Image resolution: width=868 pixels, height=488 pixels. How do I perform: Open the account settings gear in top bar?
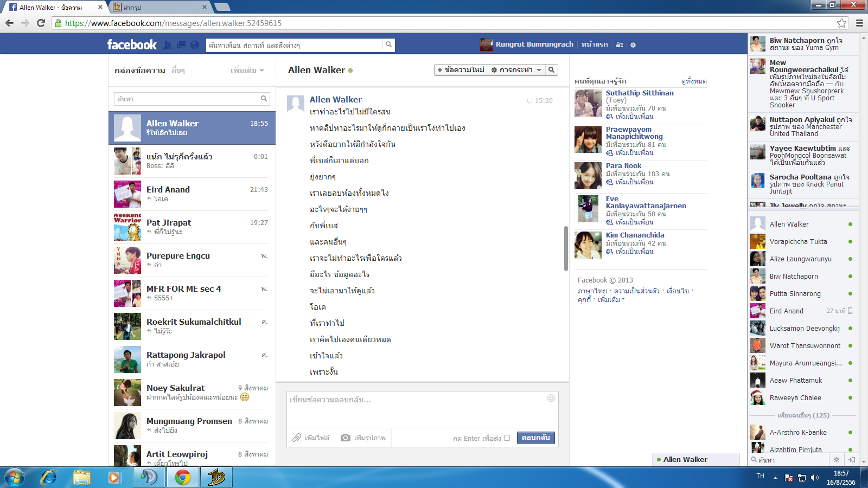point(633,45)
